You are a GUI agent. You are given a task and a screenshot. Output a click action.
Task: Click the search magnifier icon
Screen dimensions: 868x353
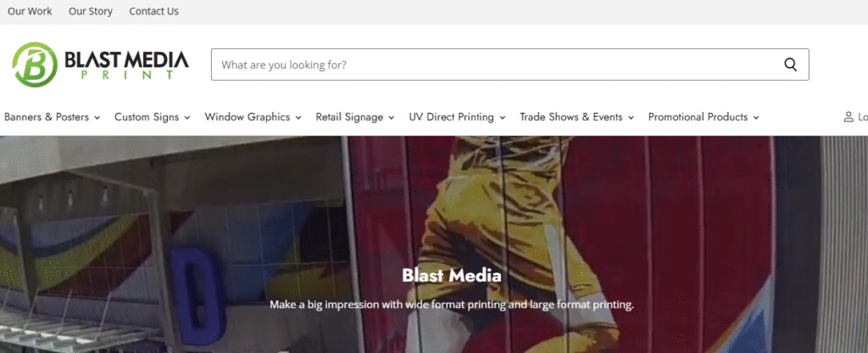tap(791, 64)
